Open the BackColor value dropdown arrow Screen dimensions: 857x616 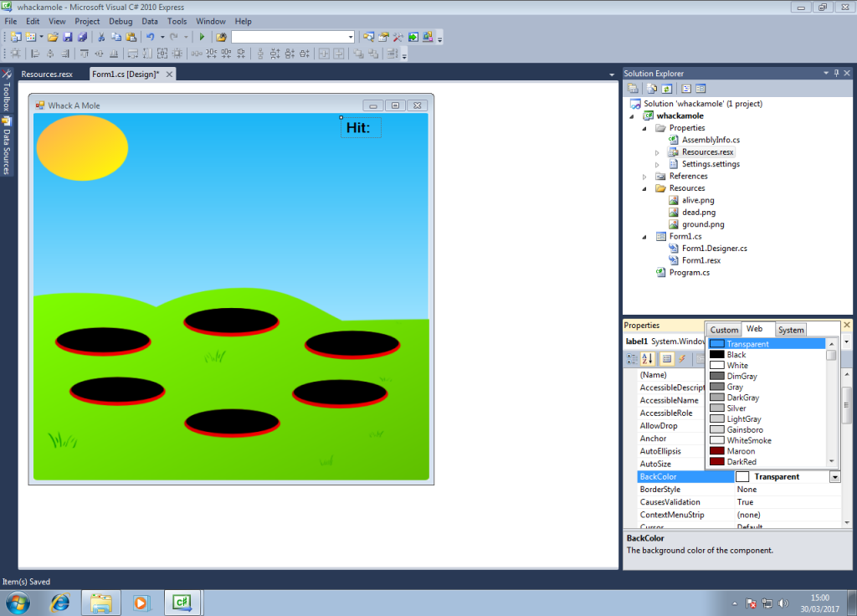pyautogui.click(x=834, y=477)
